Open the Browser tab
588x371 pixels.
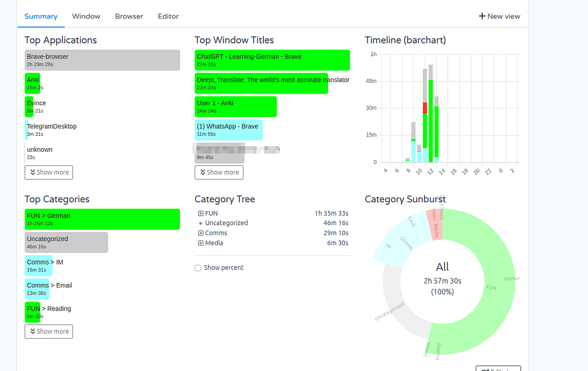click(x=129, y=16)
